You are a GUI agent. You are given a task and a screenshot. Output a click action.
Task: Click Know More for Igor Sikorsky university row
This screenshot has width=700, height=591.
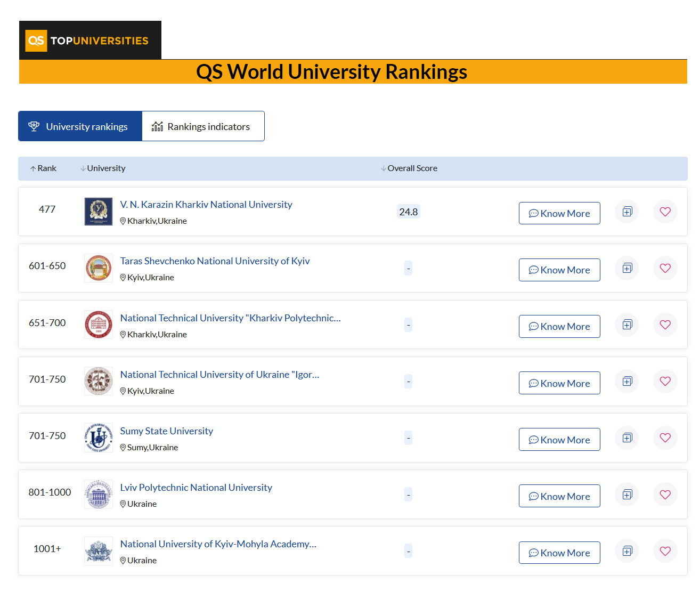pos(559,383)
